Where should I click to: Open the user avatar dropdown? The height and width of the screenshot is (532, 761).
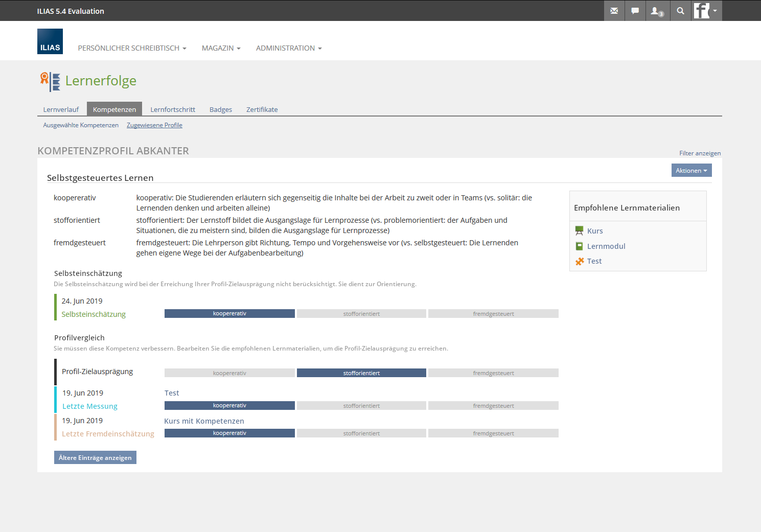pos(706,11)
